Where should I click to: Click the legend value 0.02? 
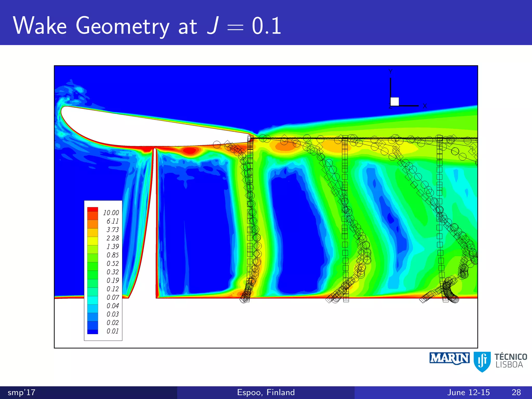pyautogui.click(x=112, y=323)
